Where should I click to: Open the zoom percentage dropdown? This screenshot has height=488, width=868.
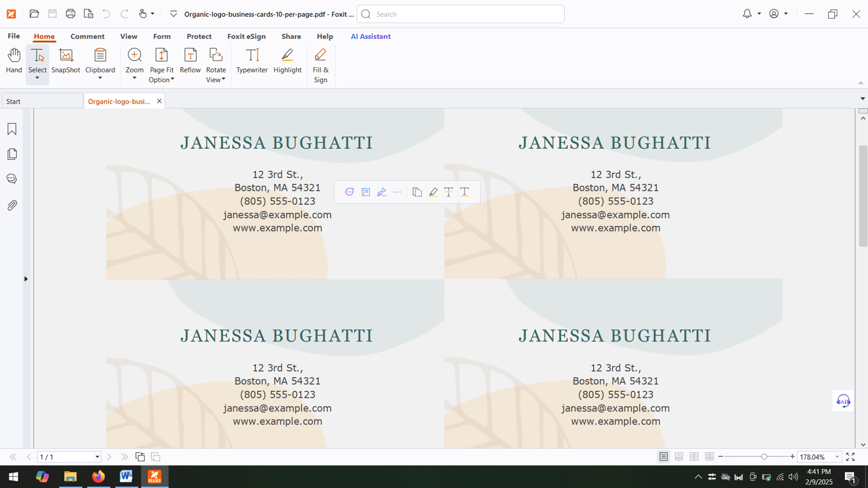(837, 457)
